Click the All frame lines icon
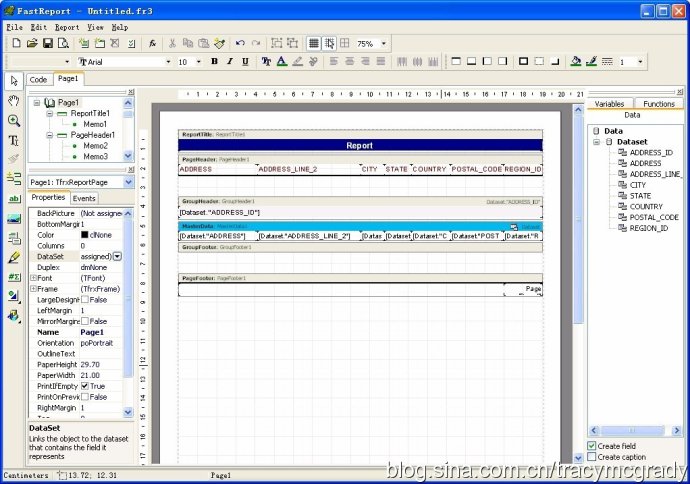The height and width of the screenshot is (484, 690). (523, 62)
